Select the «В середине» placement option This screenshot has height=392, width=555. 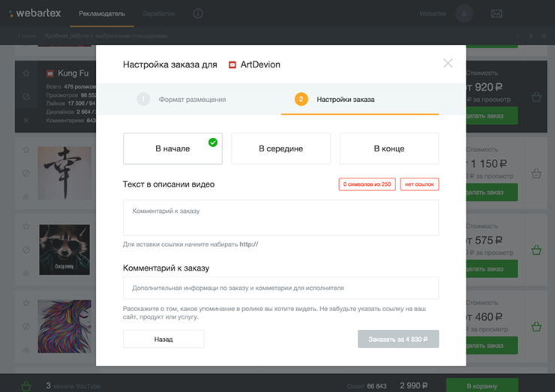click(x=280, y=148)
